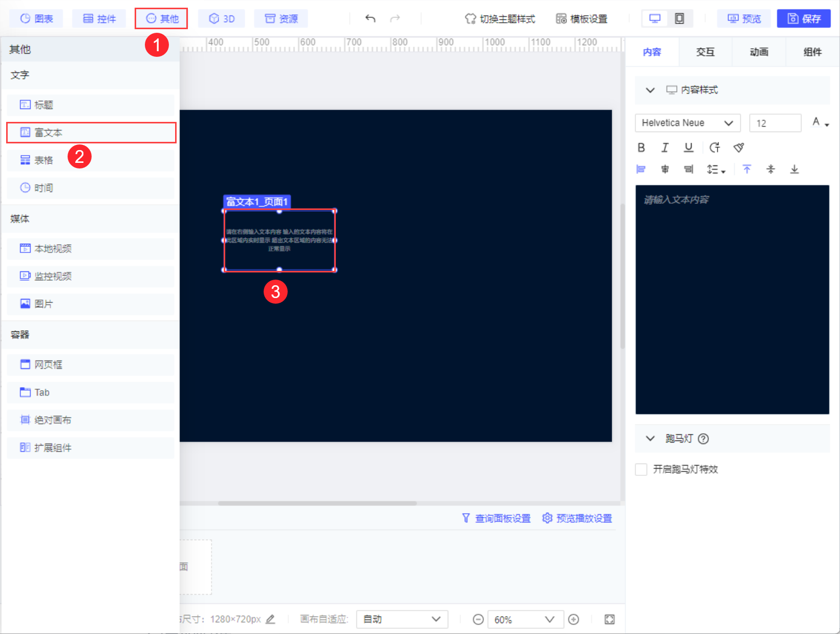Open the Helvetica Neue font dropdown

pos(687,123)
